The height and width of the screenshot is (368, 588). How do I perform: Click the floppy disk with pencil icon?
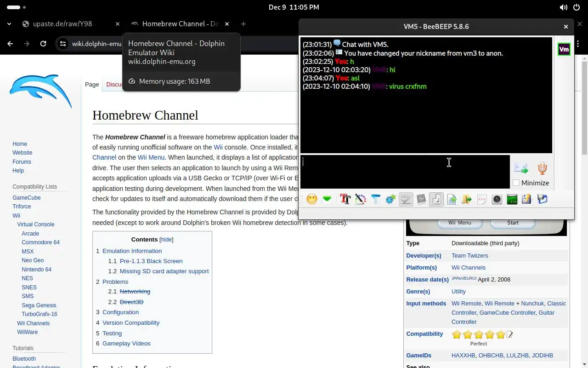coord(527,199)
